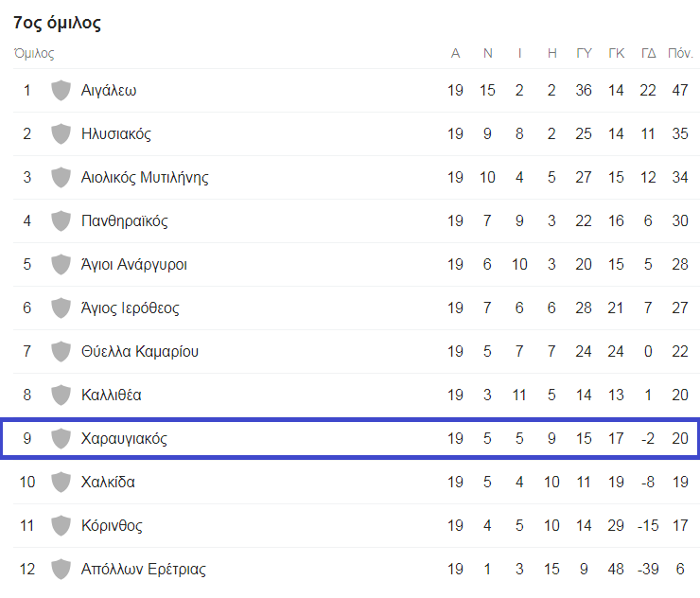Screen dimensions: 700x598
Task: Click the Χαραυγιακός shield icon
Action: 61,438
